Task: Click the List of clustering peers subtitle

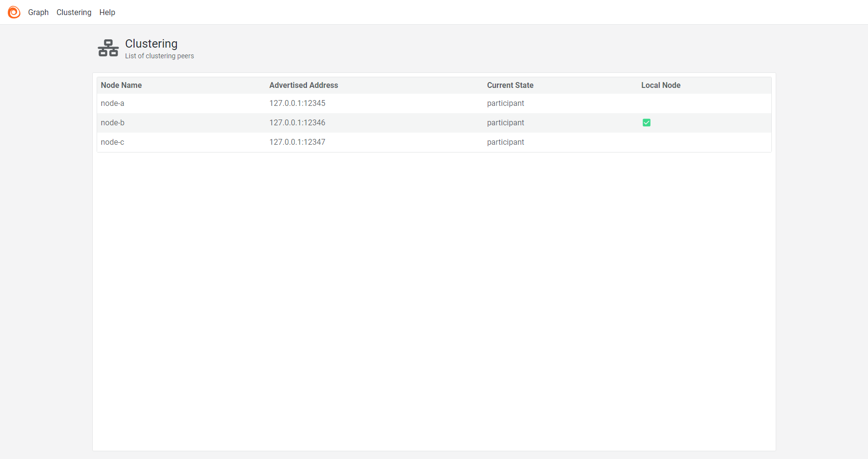Action: point(159,55)
